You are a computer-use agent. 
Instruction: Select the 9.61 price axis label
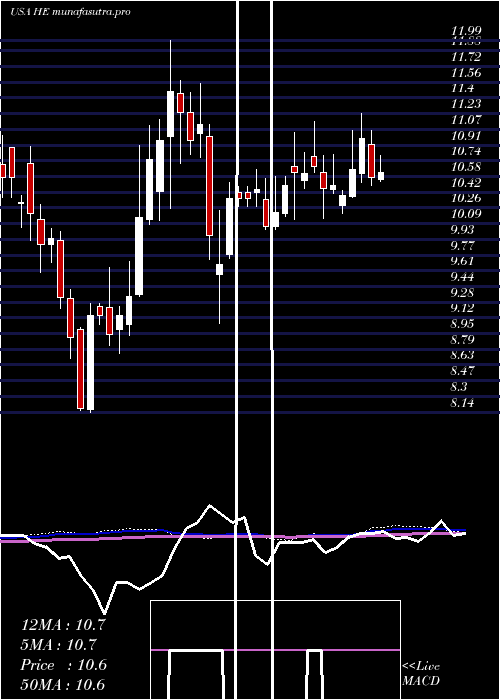click(x=462, y=261)
